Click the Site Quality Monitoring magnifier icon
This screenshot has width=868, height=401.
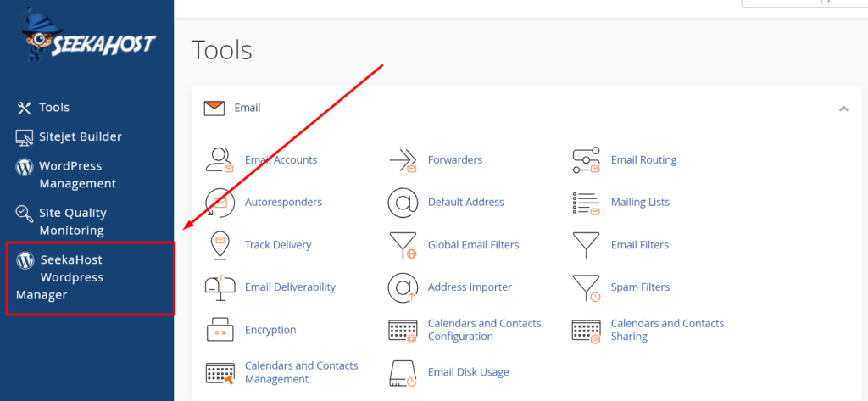click(x=24, y=214)
